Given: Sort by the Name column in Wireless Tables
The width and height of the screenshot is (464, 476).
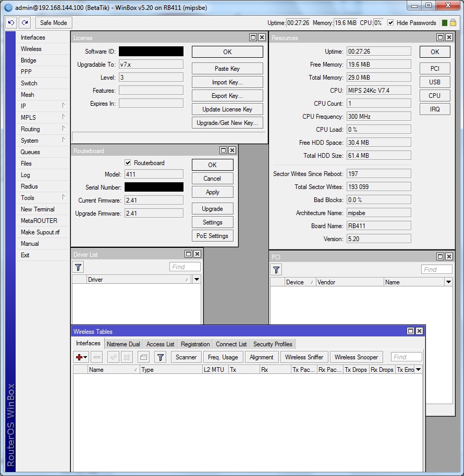Looking at the screenshot, I should pos(113,369).
